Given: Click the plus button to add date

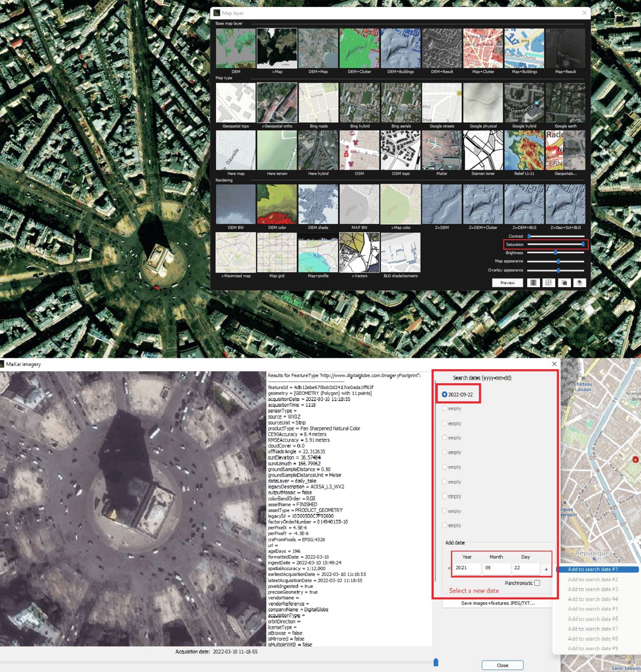Looking at the screenshot, I should [546, 569].
